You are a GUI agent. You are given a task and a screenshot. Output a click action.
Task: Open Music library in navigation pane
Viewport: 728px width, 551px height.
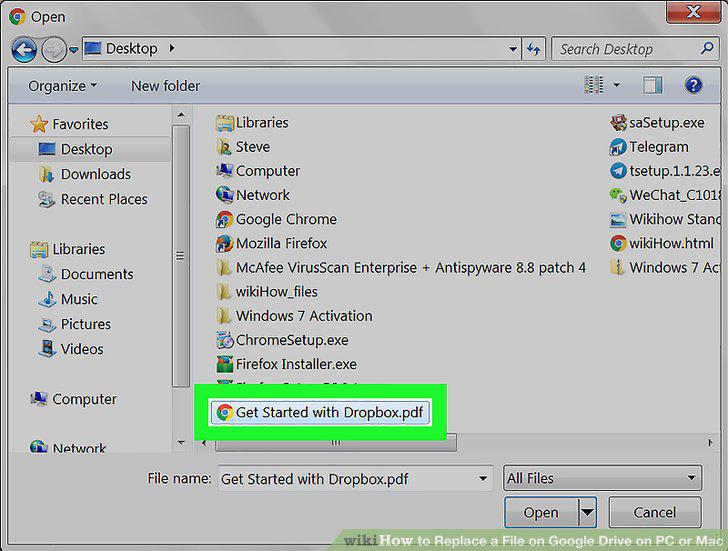68,299
